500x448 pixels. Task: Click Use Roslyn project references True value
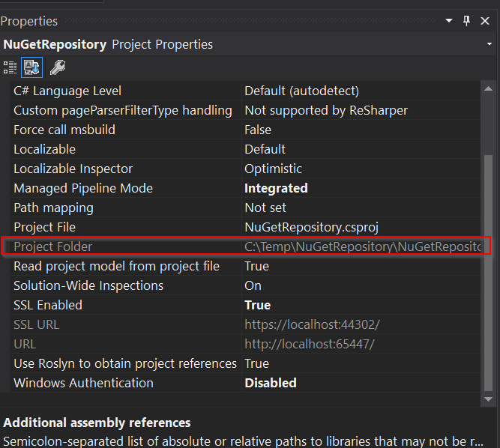pyautogui.click(x=256, y=363)
